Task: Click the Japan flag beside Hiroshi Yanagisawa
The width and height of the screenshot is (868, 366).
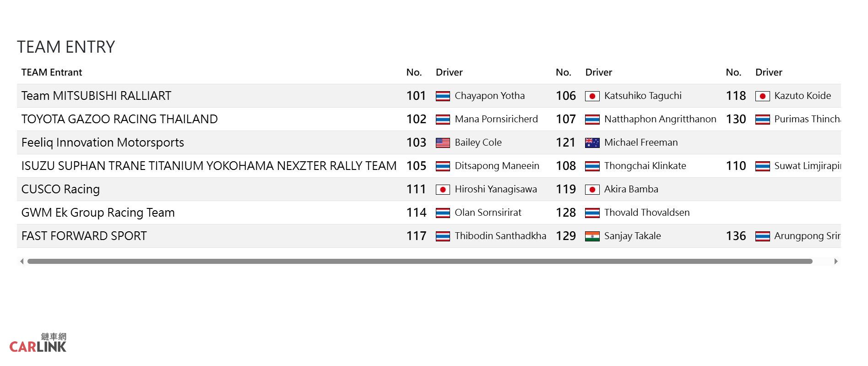Action: [443, 190]
